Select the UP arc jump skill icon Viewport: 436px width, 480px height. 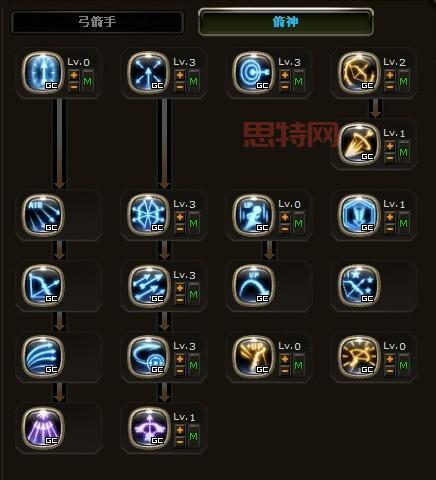click(253, 285)
